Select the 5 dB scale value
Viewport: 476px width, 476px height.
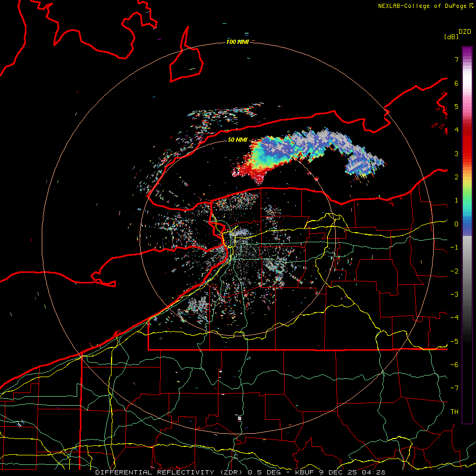pyautogui.click(x=456, y=106)
